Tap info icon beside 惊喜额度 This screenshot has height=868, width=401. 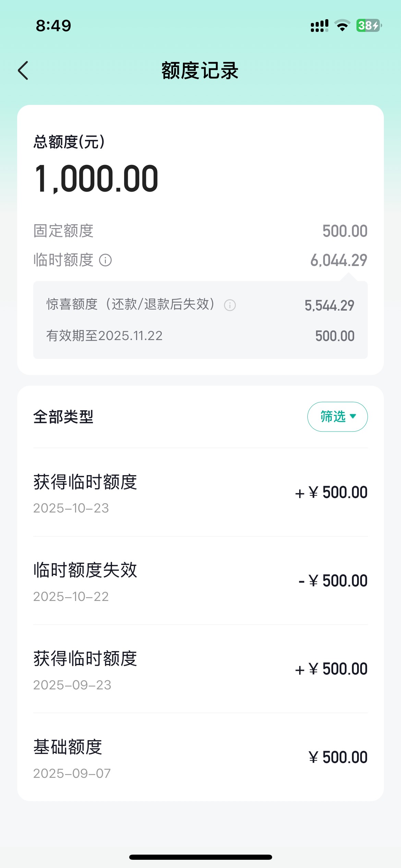click(x=230, y=305)
